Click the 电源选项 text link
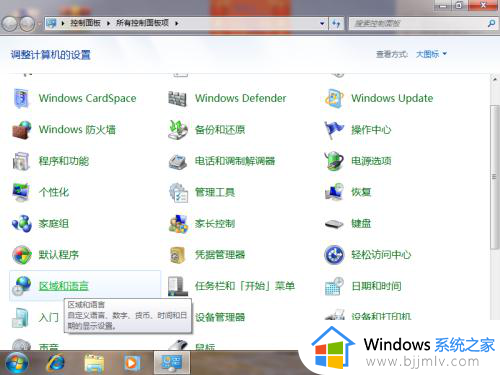Image resolution: width=500 pixels, height=375 pixels. [x=371, y=161]
